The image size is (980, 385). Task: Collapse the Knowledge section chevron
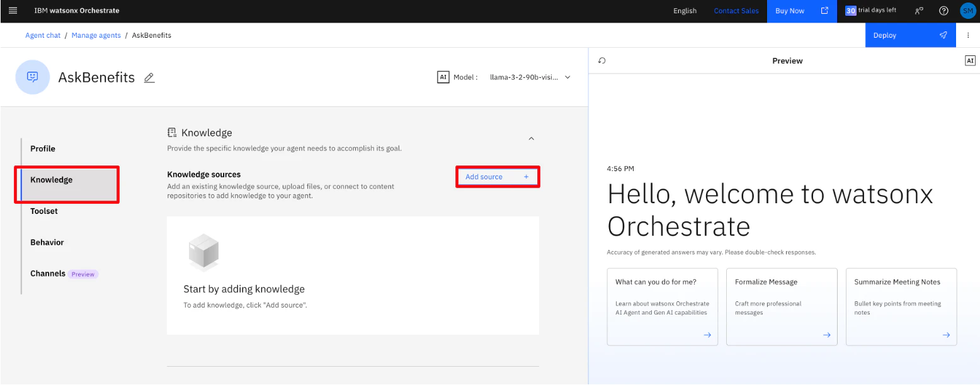[531, 138]
